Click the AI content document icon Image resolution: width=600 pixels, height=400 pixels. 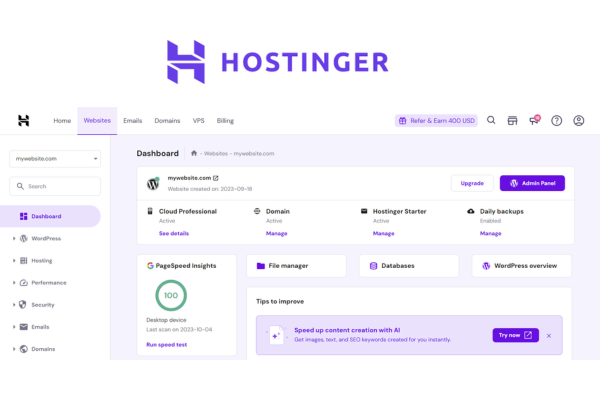click(x=276, y=335)
